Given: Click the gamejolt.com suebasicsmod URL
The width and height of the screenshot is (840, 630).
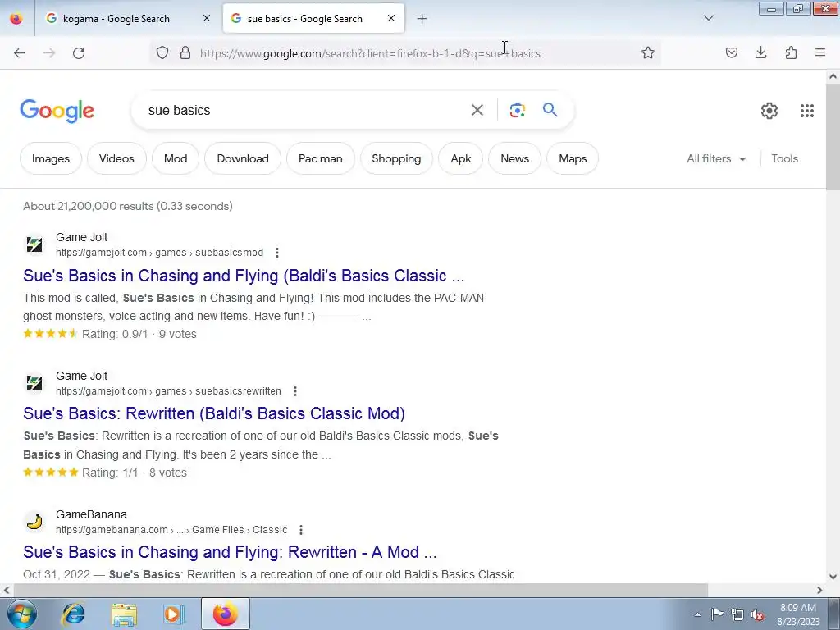Looking at the screenshot, I should 160,253.
